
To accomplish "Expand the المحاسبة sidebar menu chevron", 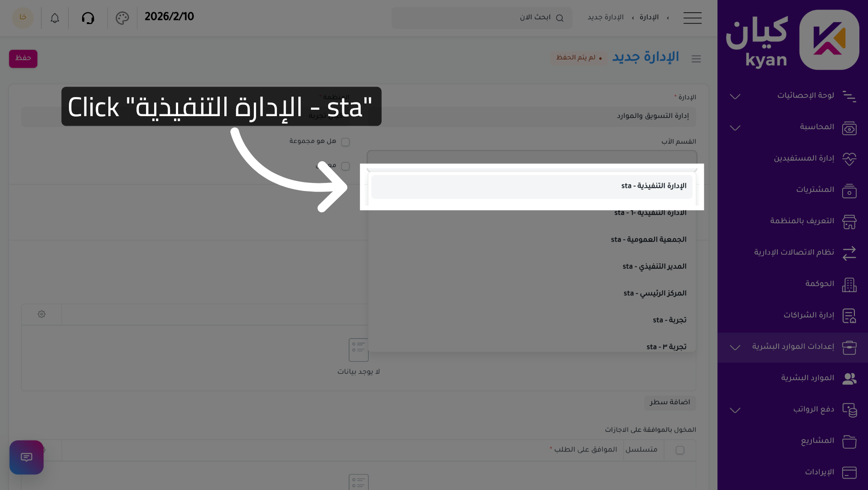I will coord(735,128).
